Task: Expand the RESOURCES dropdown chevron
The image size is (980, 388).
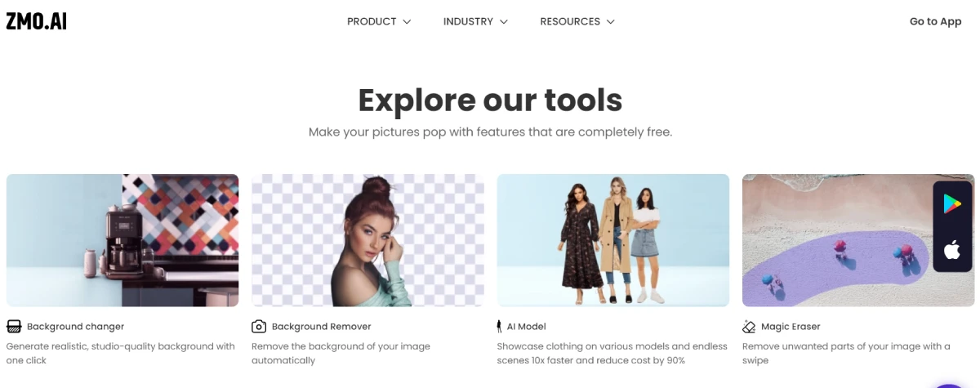Action: coord(610,22)
